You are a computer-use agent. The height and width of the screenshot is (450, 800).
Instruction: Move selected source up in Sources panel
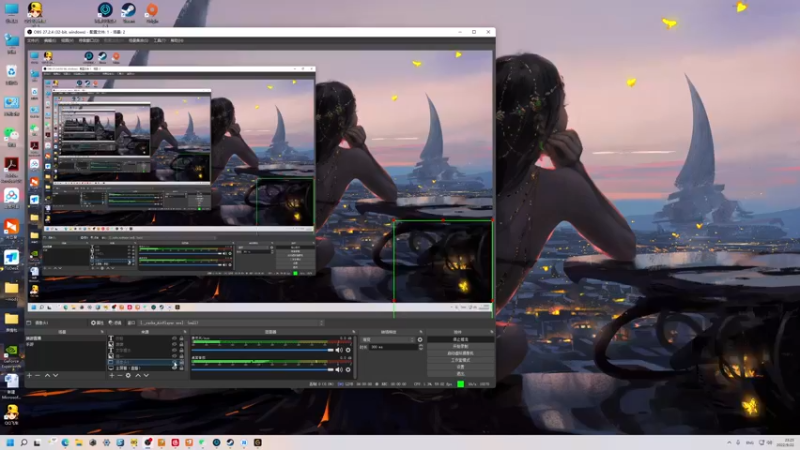(138, 376)
